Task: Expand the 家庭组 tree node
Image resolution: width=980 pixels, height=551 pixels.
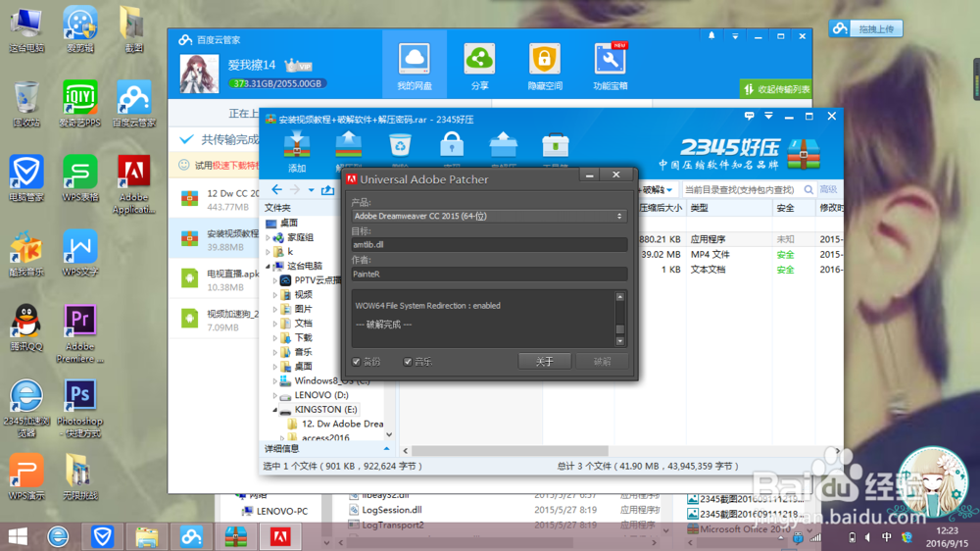Action: [x=269, y=237]
